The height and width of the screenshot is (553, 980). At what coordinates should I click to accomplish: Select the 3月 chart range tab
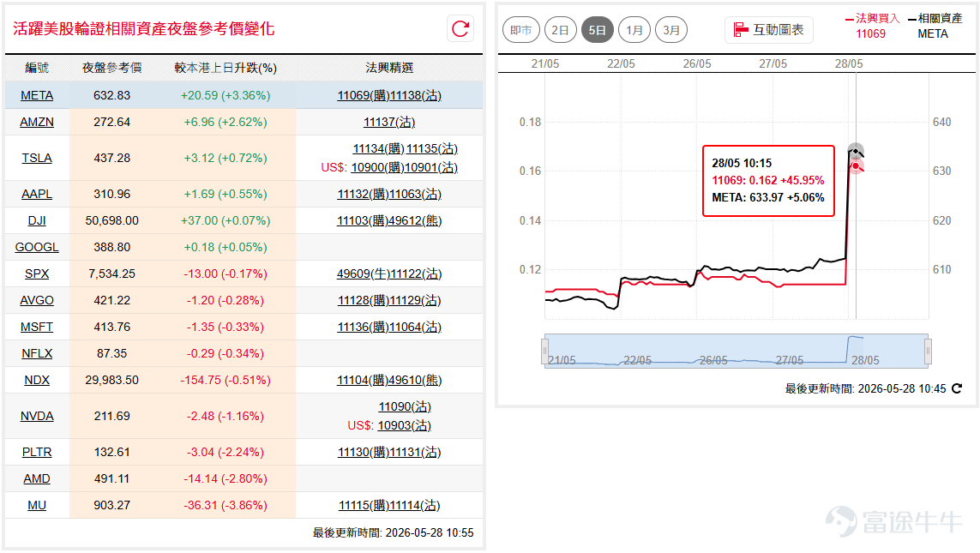click(671, 30)
